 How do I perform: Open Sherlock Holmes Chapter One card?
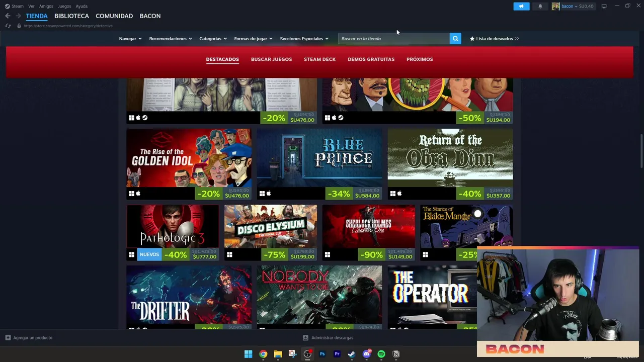369,233
